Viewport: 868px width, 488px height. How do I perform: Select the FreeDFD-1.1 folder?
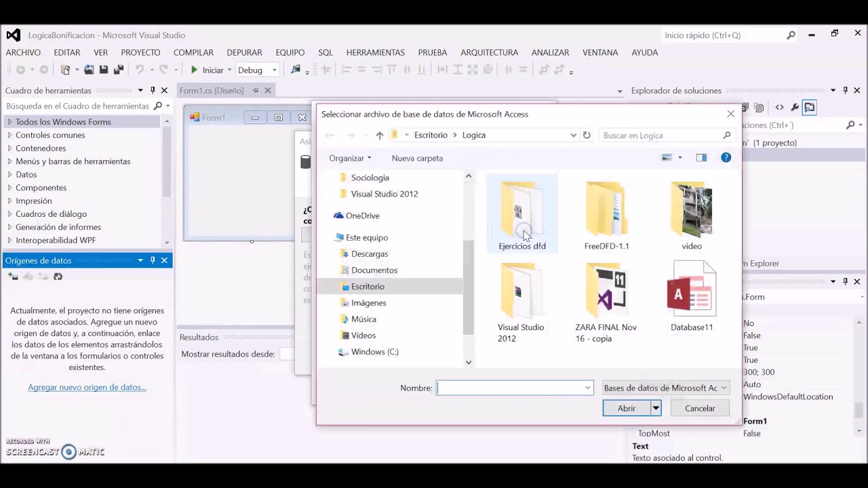point(607,216)
